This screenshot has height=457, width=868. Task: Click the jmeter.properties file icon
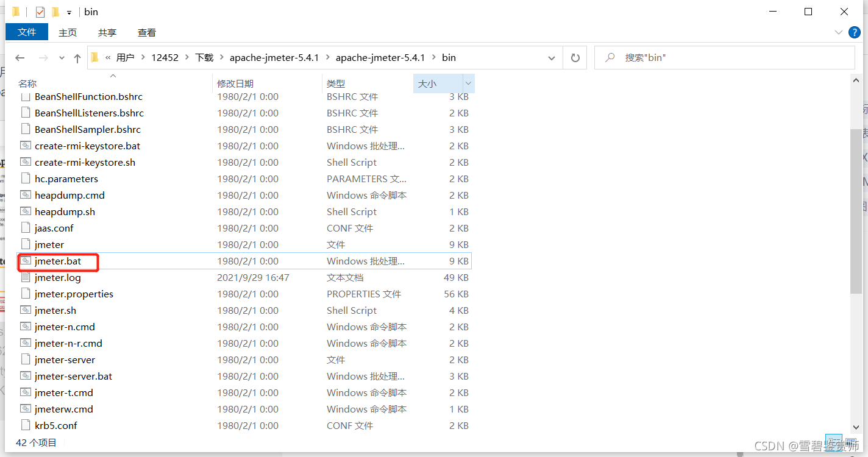(25, 294)
